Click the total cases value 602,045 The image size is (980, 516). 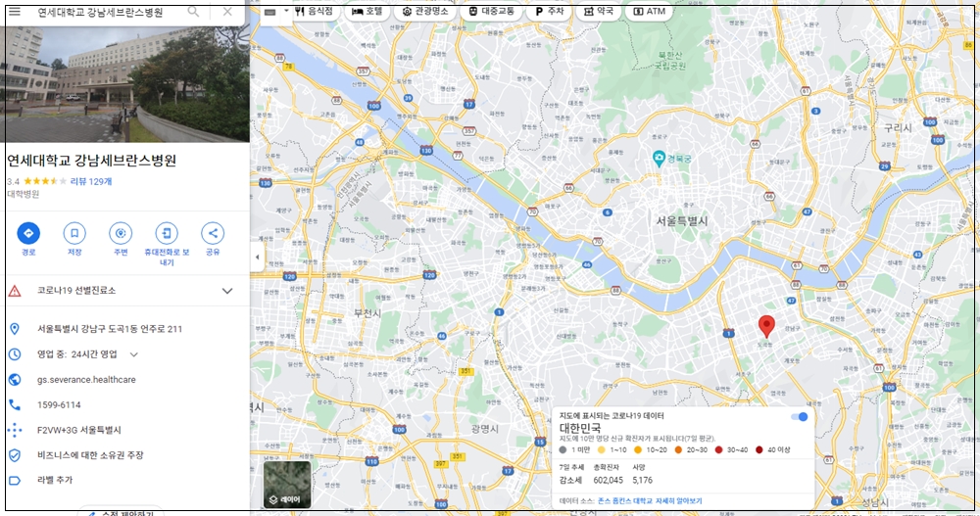pyautogui.click(x=609, y=481)
